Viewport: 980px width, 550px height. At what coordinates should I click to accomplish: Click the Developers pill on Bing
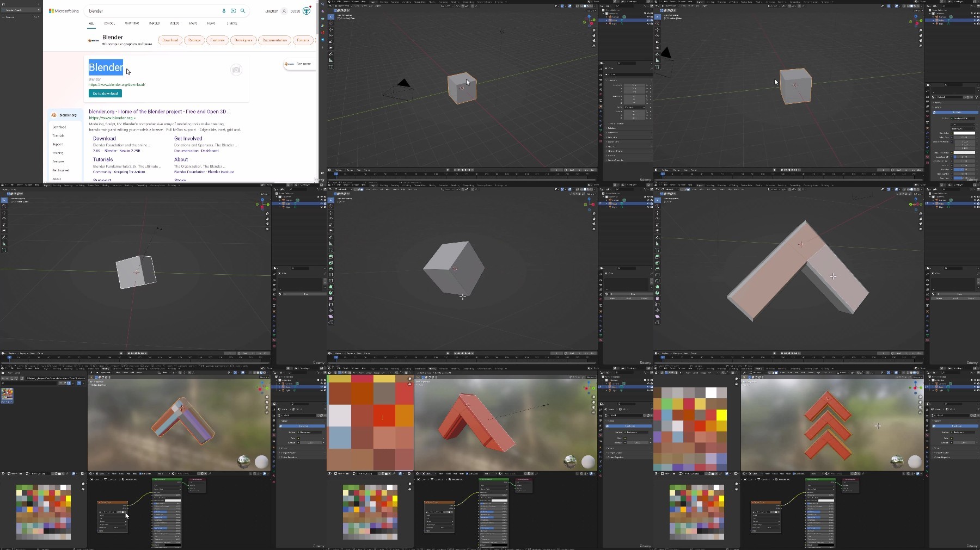pyautogui.click(x=243, y=40)
